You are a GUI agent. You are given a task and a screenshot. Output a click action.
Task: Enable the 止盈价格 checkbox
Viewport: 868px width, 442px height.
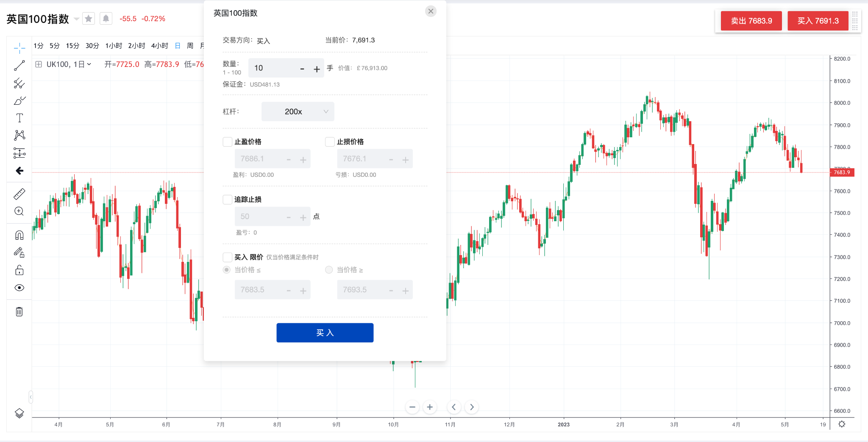click(228, 142)
